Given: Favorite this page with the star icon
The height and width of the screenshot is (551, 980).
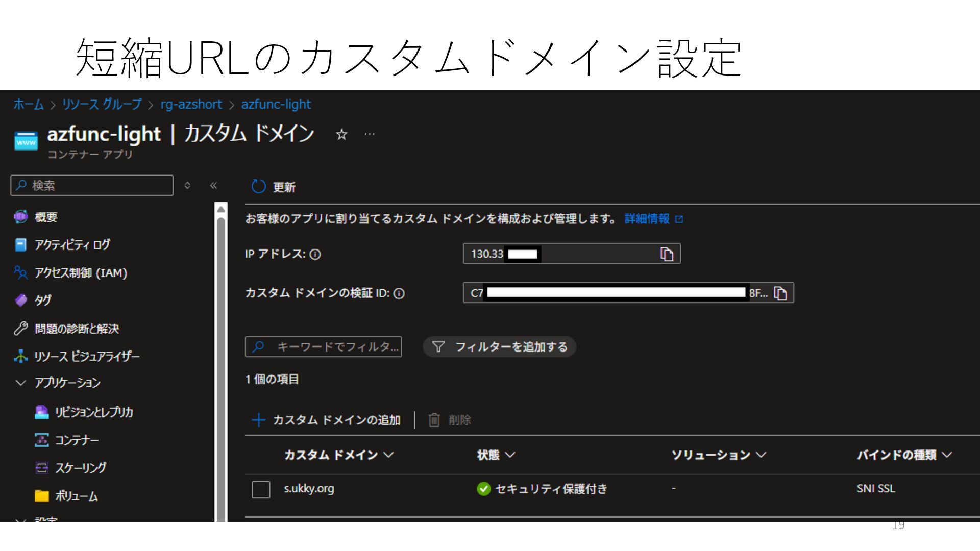Looking at the screenshot, I should 341,135.
